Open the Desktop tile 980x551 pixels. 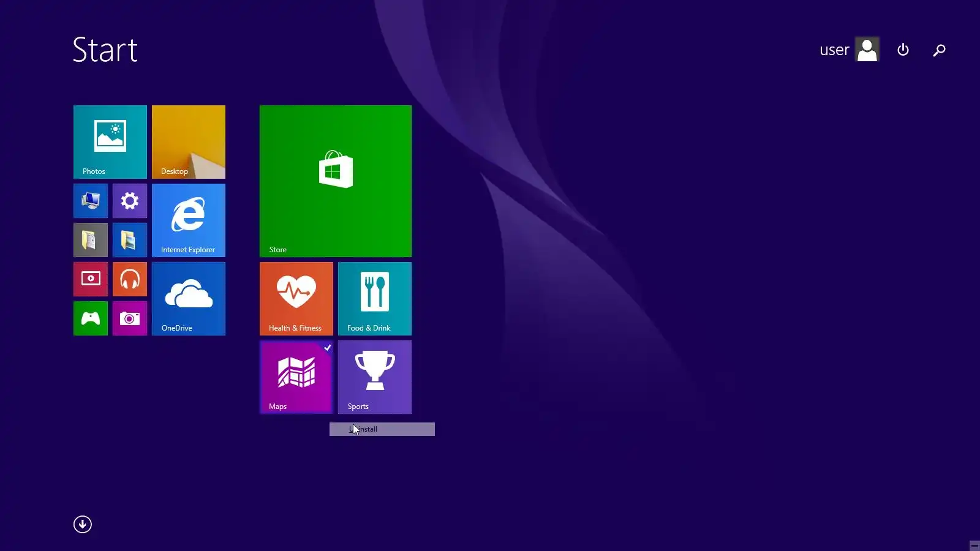(189, 142)
